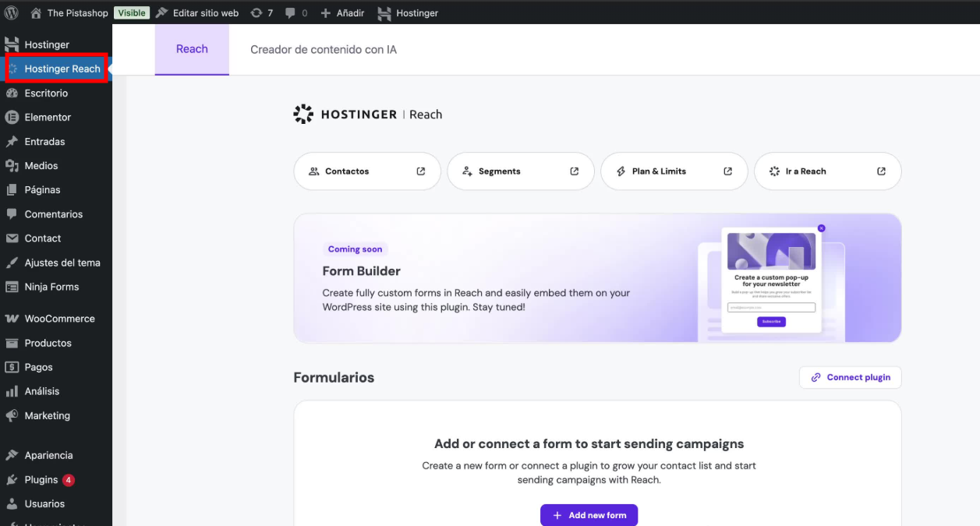Click the Add new form button

tap(589, 515)
